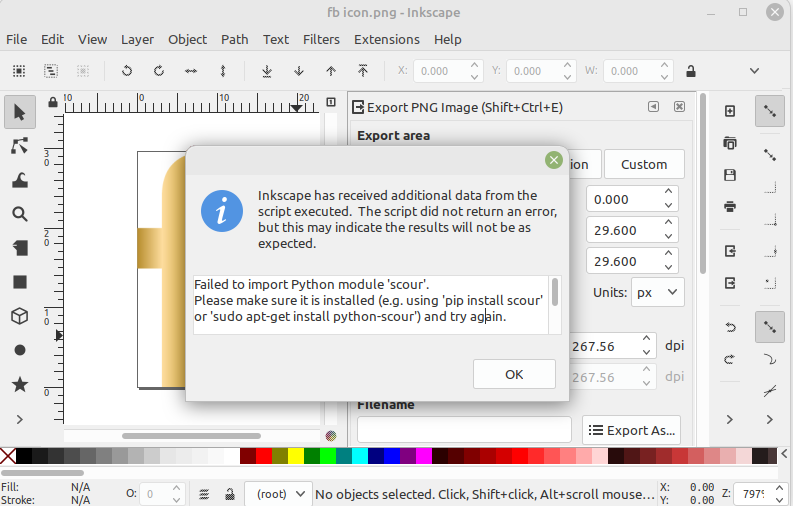Pick the Star and polygon tool

19,384
